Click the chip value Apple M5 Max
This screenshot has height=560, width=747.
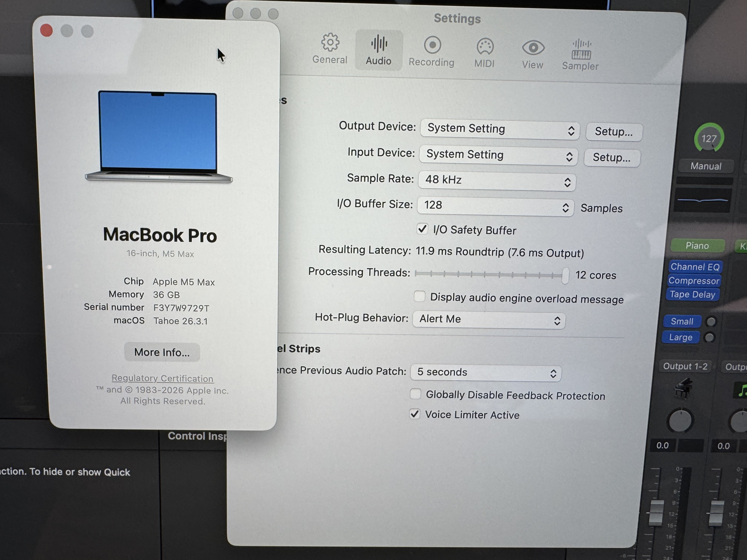[184, 282]
